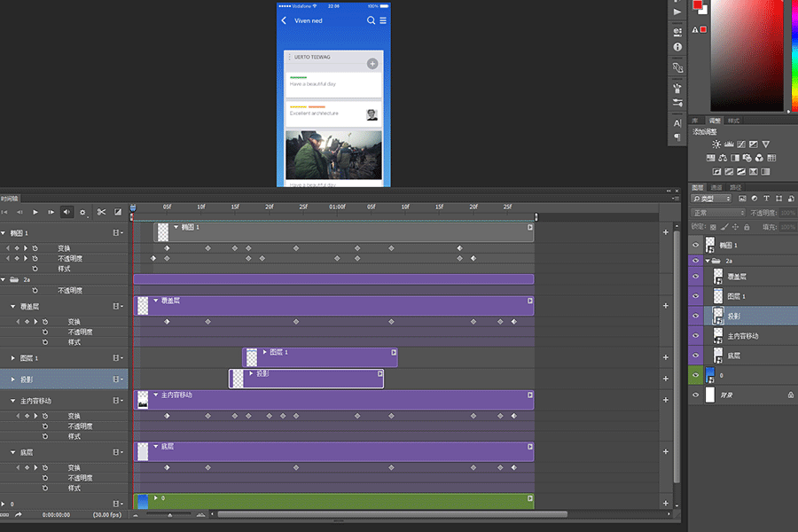Collapse group 2a in Layers panel
798x532 pixels.
[x=708, y=261]
